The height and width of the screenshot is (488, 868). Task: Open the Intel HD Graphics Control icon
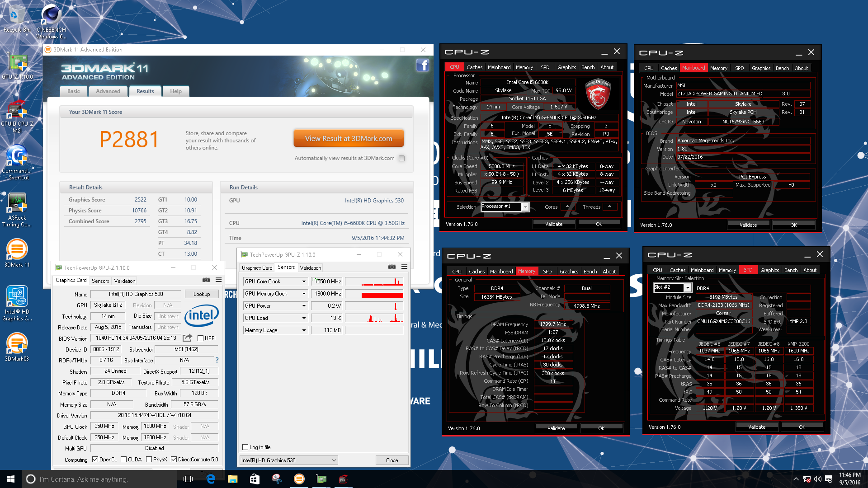pos(17,303)
